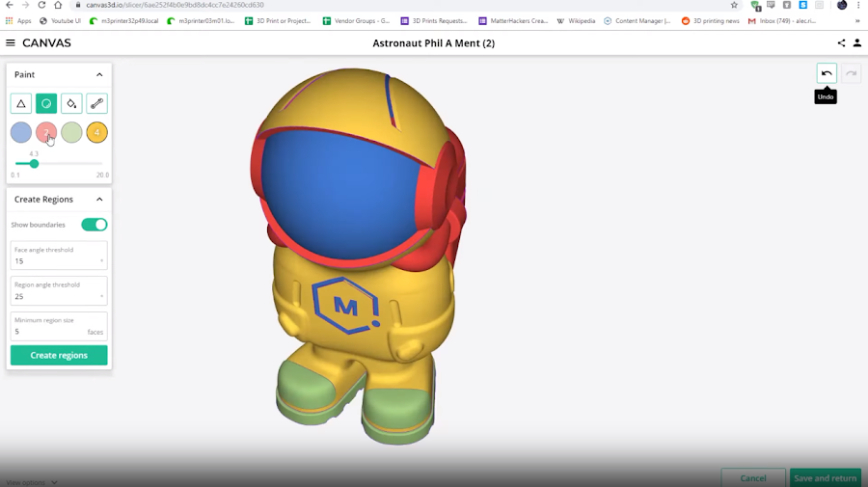Click the Region angle threshold field
868x487 pixels.
(59, 290)
